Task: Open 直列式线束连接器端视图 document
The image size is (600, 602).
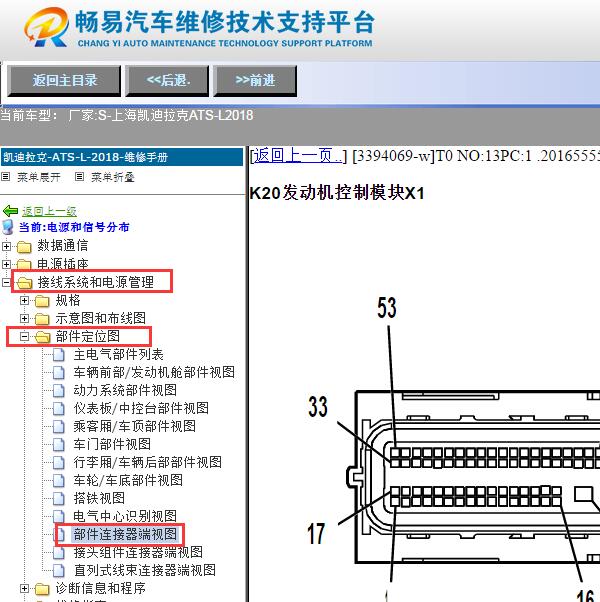Action: (x=145, y=570)
